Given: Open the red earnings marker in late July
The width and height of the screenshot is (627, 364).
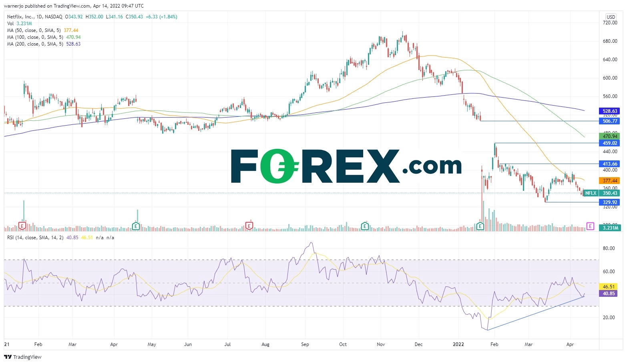Looking at the screenshot, I should click(x=249, y=226).
